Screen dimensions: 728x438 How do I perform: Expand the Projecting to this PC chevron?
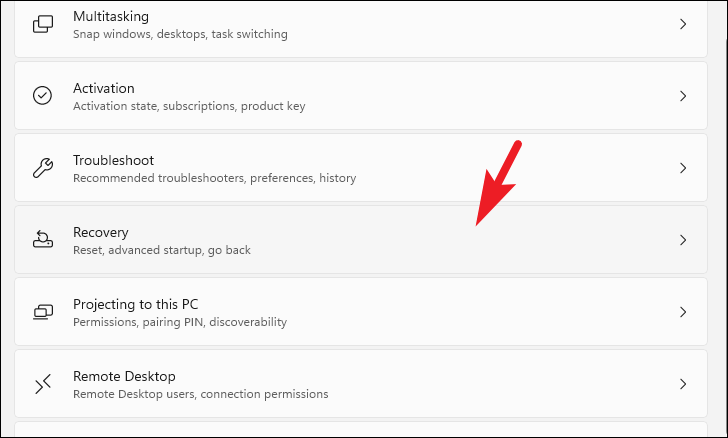[683, 312]
